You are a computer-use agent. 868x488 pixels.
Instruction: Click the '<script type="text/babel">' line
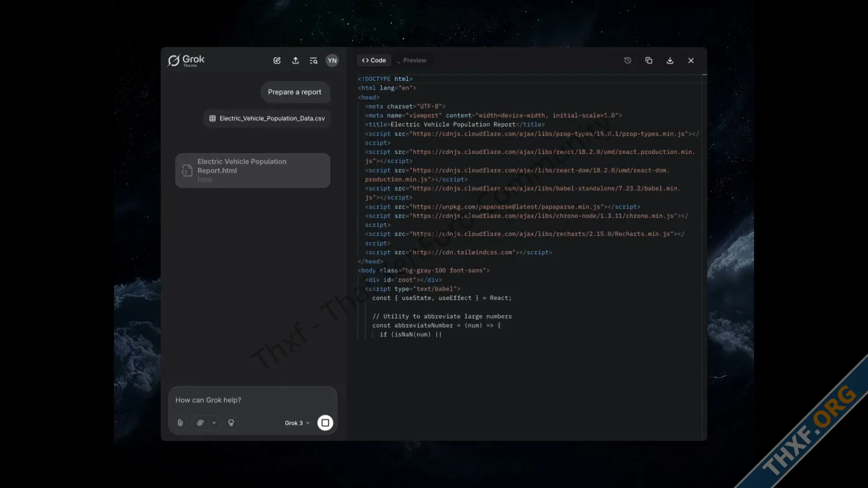pyautogui.click(x=412, y=289)
